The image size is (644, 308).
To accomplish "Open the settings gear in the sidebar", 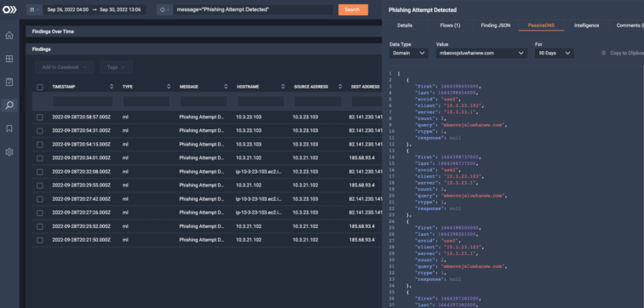I will coord(9,152).
